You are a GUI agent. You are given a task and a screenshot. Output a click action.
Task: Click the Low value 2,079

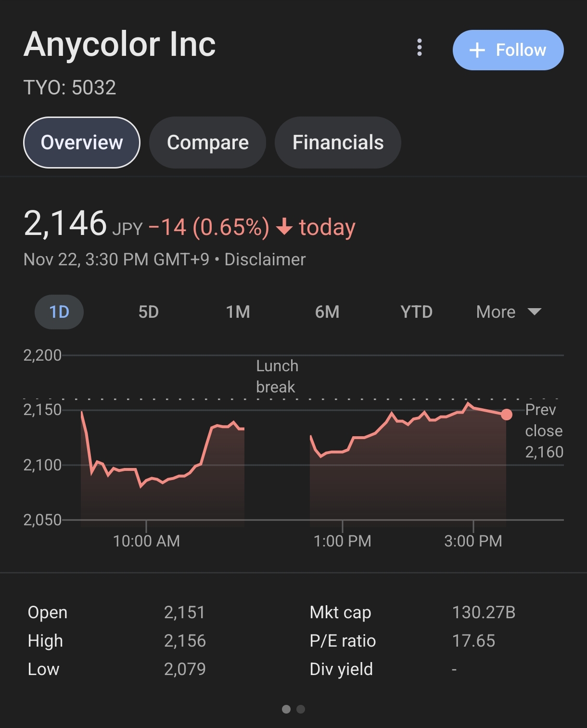tap(185, 669)
